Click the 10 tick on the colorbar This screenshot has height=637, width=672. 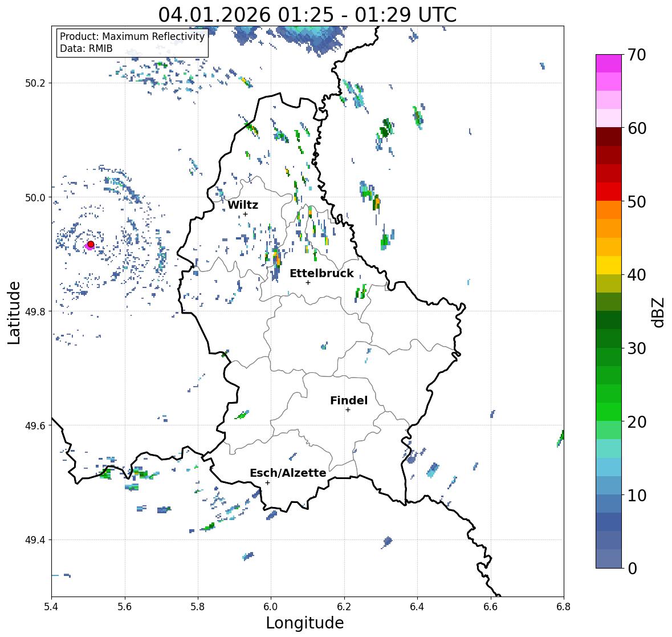coord(637,495)
